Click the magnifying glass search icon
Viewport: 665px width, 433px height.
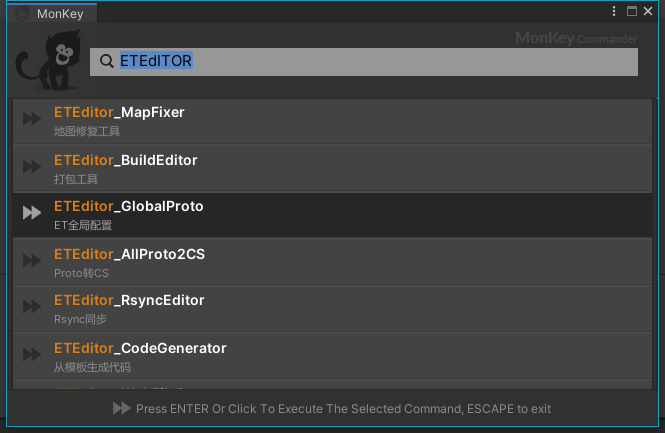click(107, 61)
